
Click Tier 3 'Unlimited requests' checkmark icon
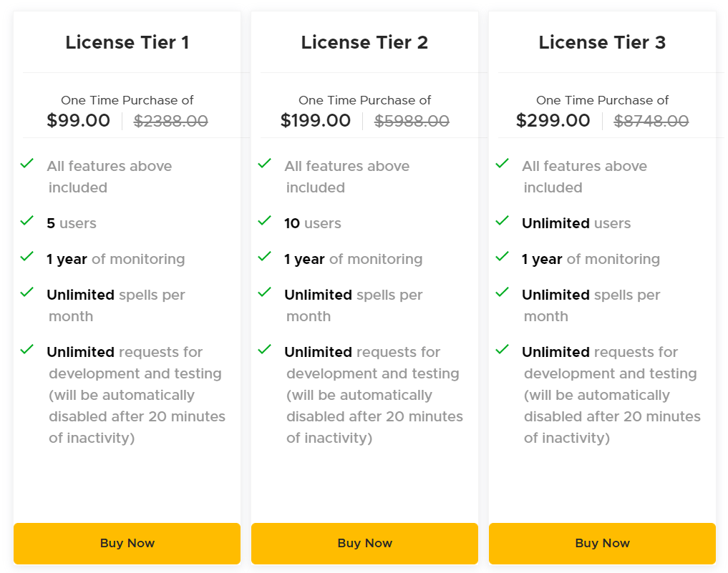tap(503, 350)
